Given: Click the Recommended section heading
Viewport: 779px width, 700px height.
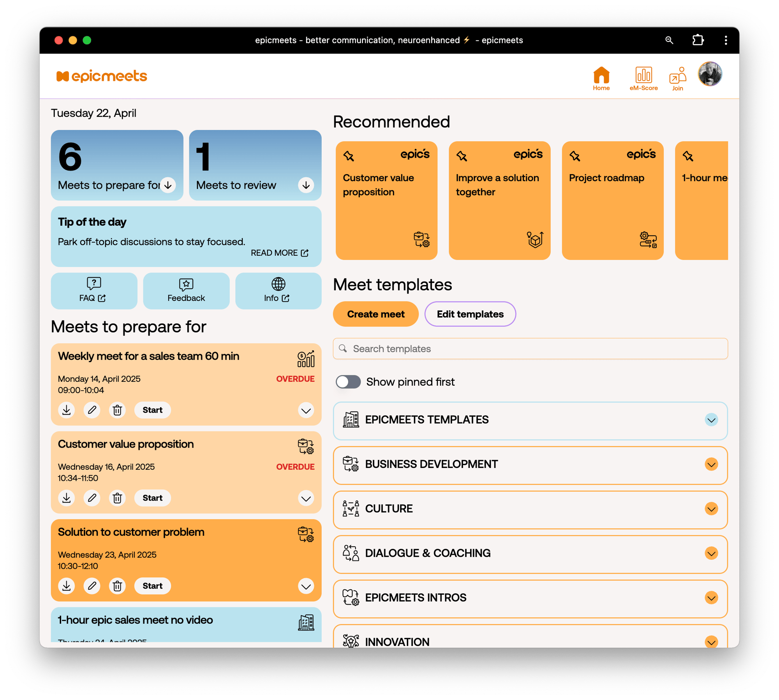Looking at the screenshot, I should [391, 122].
